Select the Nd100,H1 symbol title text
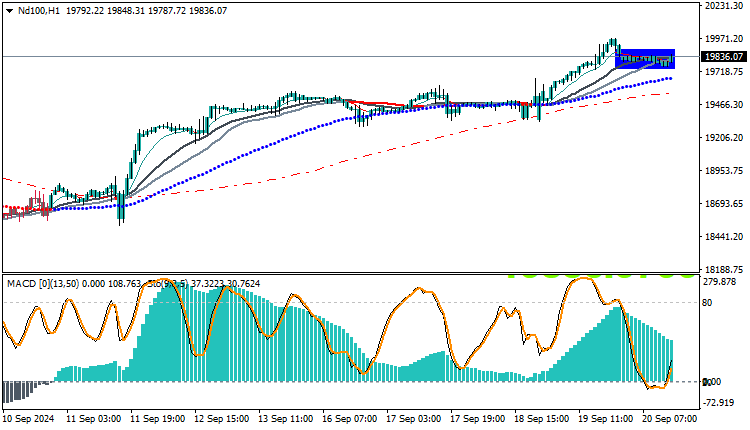 coord(39,11)
